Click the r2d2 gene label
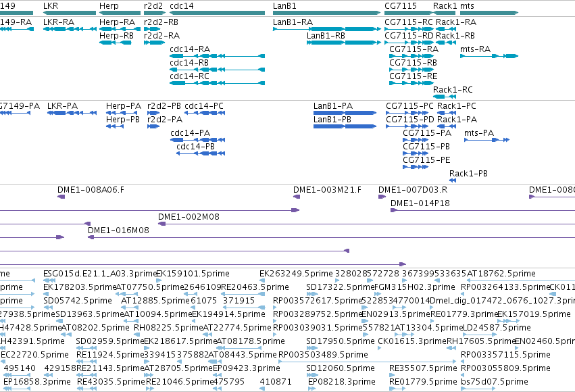 [153, 6]
